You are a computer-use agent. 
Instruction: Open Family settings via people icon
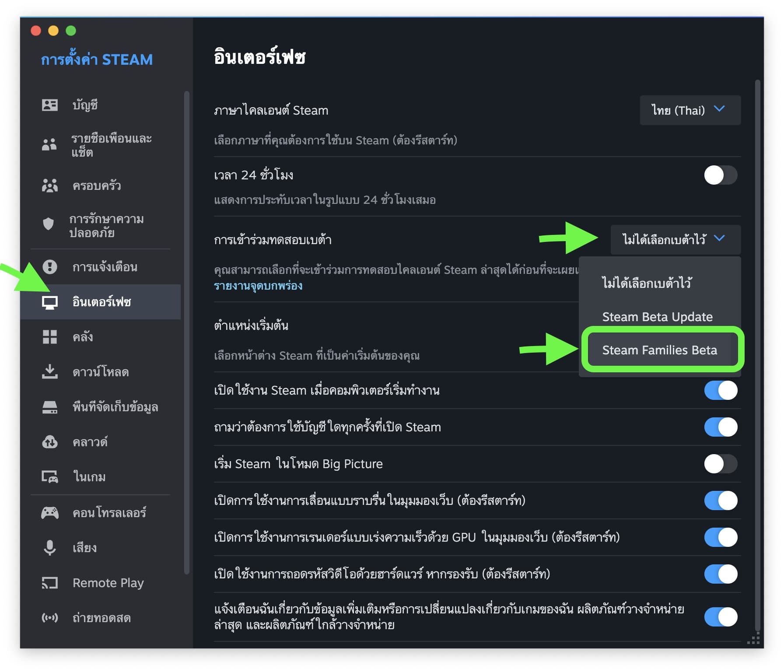click(x=49, y=185)
